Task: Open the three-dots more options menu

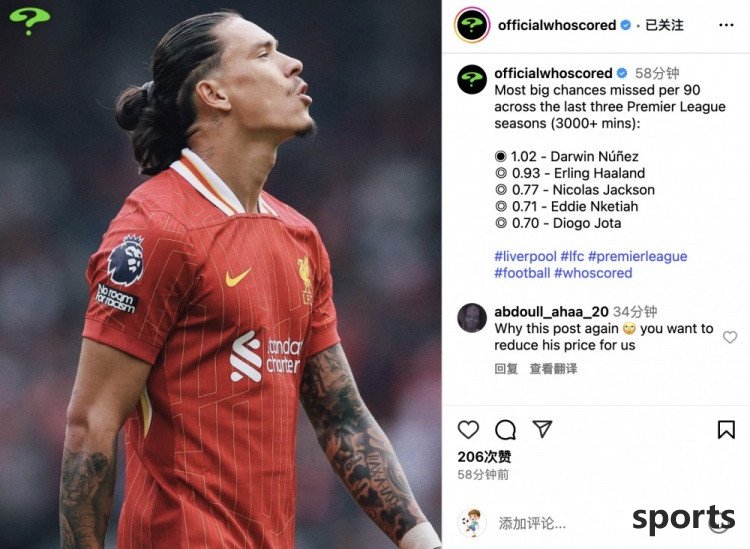Action: pos(726,25)
